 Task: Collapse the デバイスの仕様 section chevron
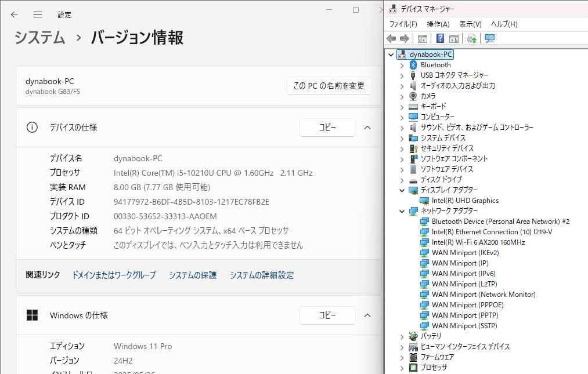[x=367, y=128]
